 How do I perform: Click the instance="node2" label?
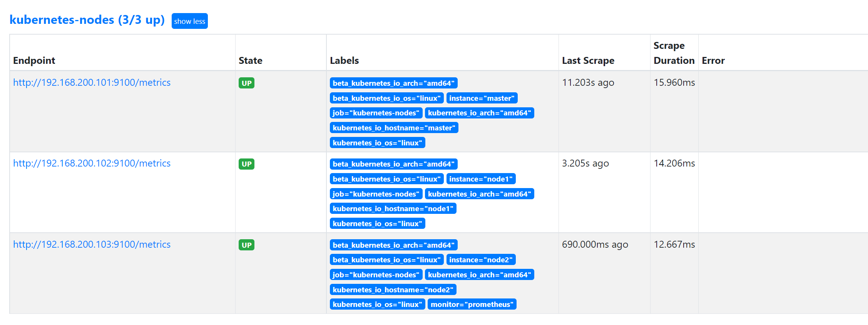(x=481, y=260)
